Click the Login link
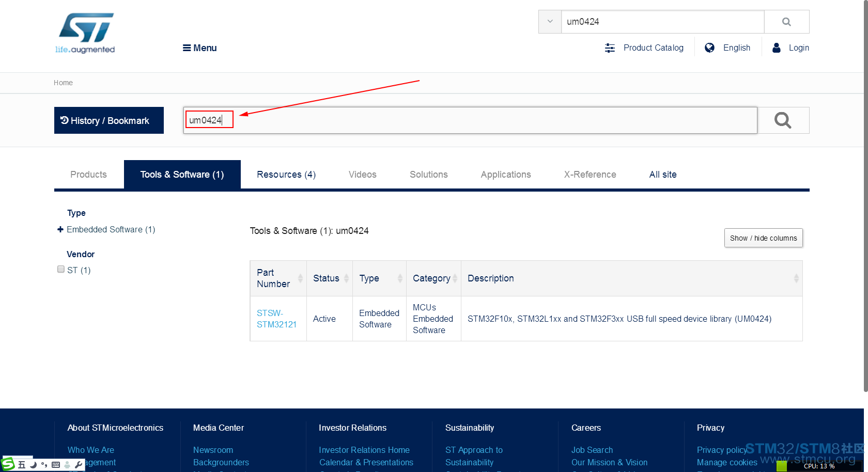868x472 pixels. tap(799, 48)
